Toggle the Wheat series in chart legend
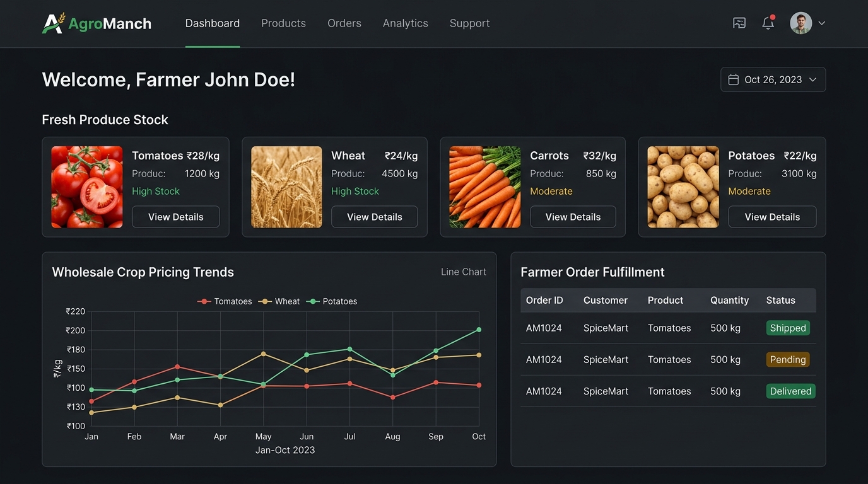Image resolution: width=868 pixels, height=484 pixels. click(279, 301)
